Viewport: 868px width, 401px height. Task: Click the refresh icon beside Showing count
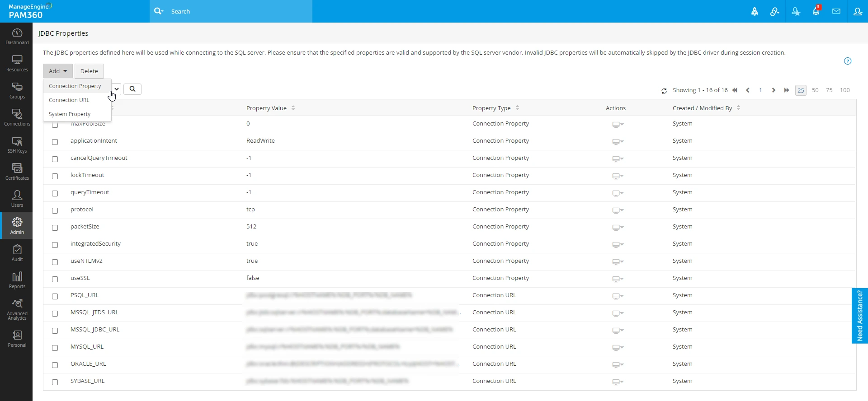[x=664, y=91]
